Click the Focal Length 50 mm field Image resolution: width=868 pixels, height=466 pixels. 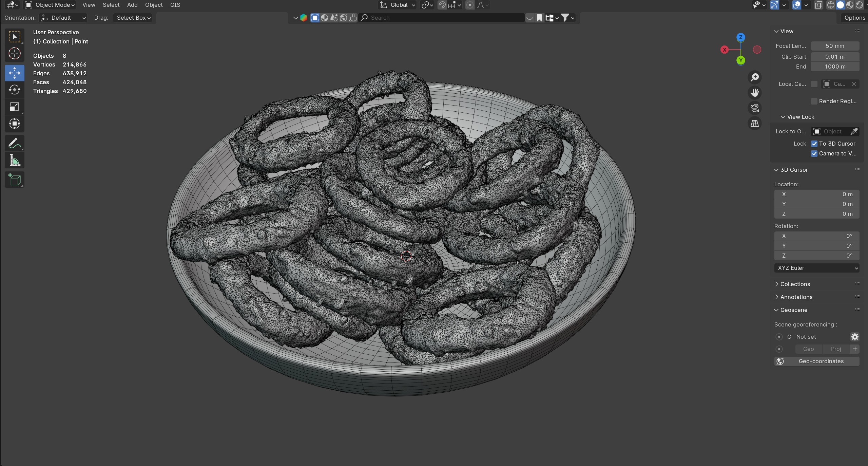[x=835, y=46]
